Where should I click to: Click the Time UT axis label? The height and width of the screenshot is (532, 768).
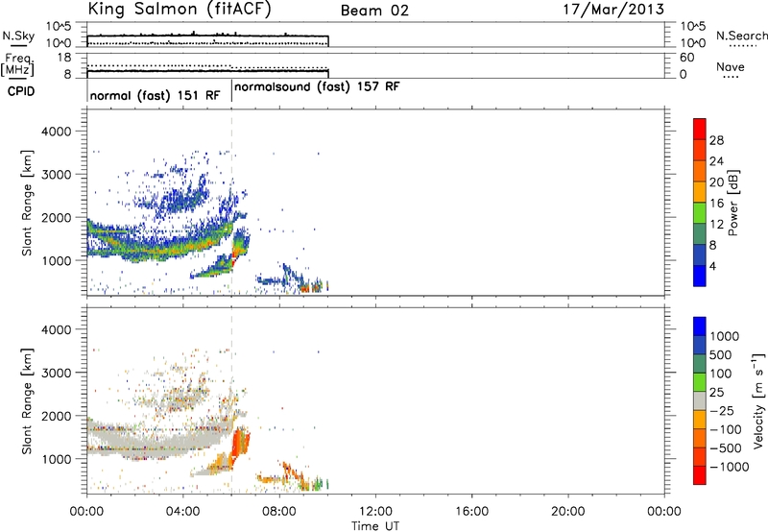click(375, 525)
